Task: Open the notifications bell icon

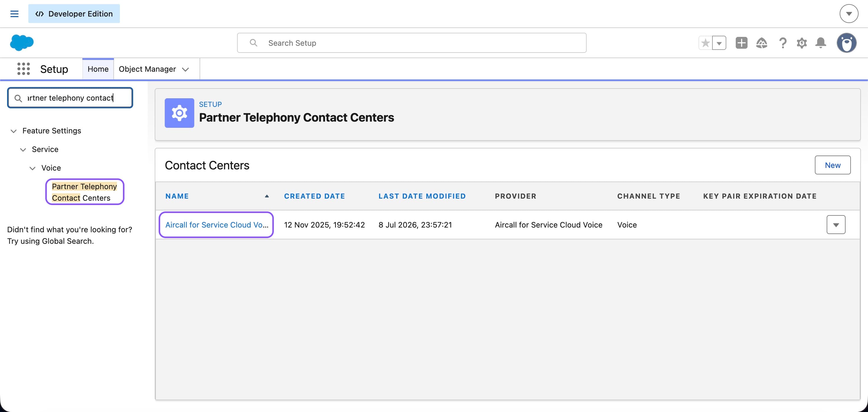Action: tap(820, 43)
